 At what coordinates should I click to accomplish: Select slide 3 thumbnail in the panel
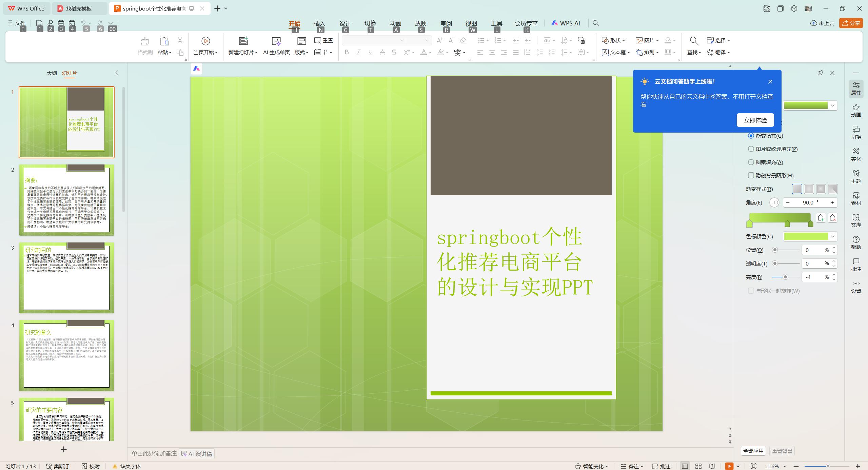pos(66,277)
